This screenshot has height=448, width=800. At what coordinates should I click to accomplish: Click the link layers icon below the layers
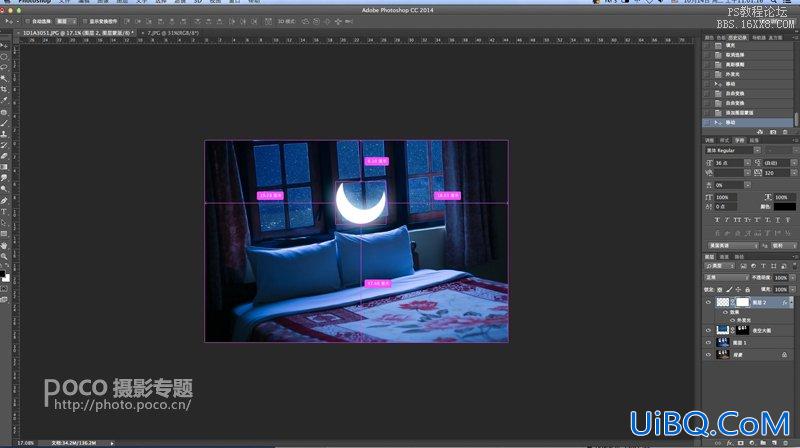pos(718,443)
